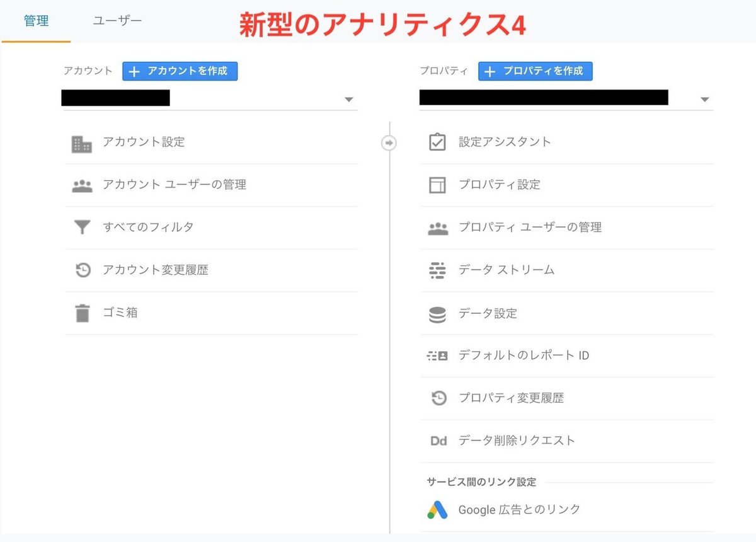Image resolution: width=756 pixels, height=542 pixels.
Task: Click the history icon for プロパティ変更履歴
Action: (x=438, y=398)
